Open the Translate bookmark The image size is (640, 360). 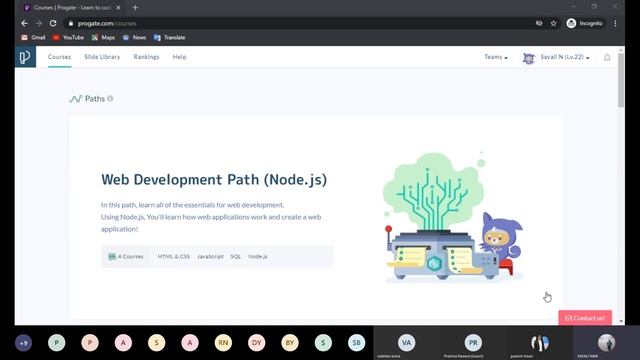tap(169, 38)
